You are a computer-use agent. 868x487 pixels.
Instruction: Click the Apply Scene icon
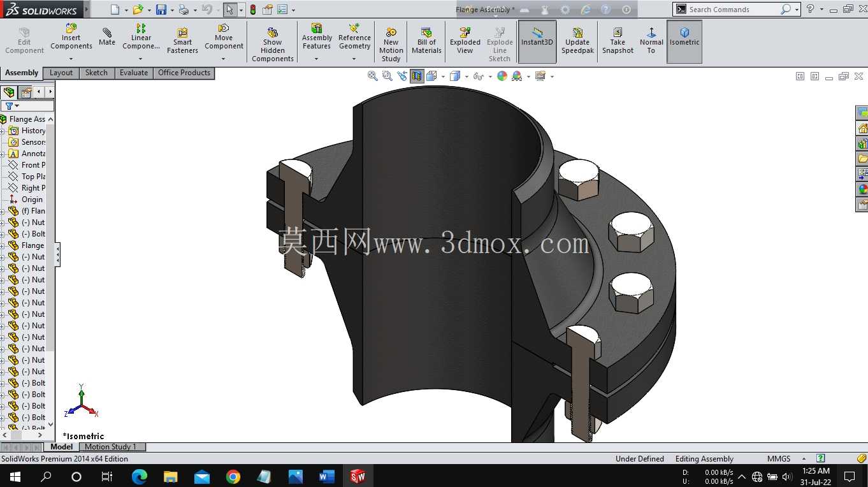click(x=517, y=76)
